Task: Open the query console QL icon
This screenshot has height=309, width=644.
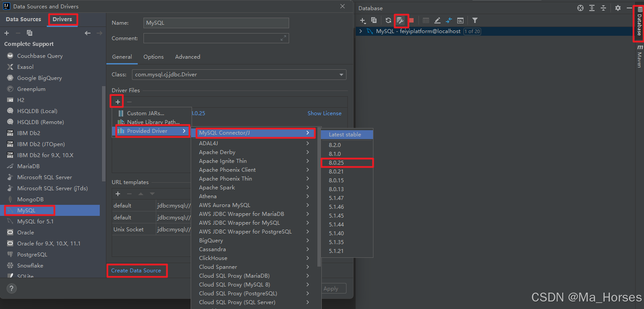Action: [460, 20]
